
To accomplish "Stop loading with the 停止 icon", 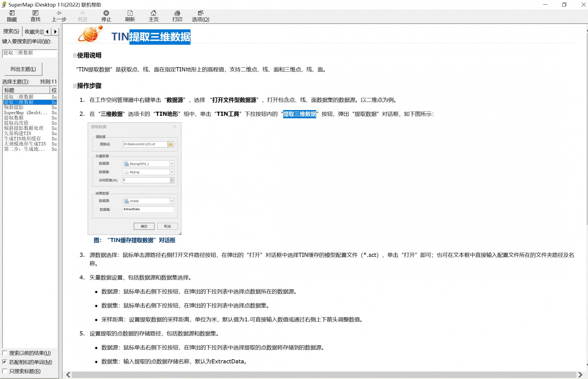I will 106,16.
